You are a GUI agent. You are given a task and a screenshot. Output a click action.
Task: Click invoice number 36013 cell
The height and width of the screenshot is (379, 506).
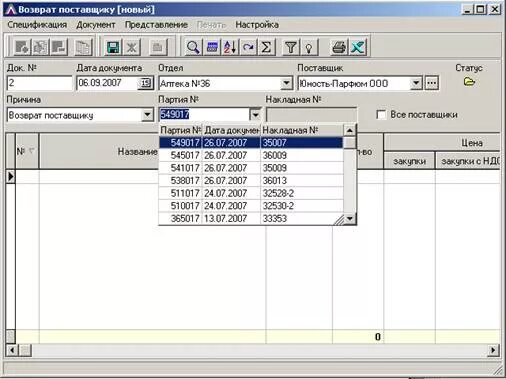click(x=302, y=181)
